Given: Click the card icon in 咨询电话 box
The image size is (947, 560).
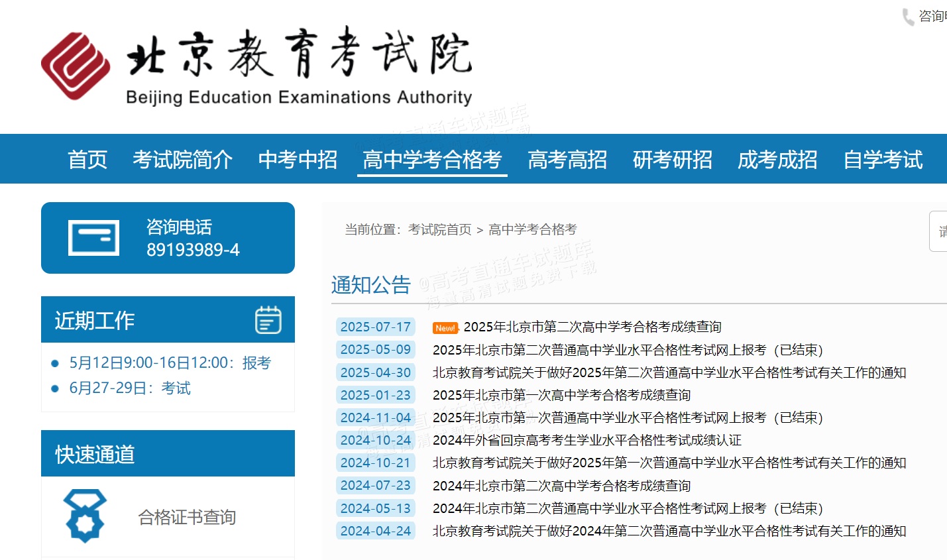Looking at the screenshot, I should (x=93, y=238).
